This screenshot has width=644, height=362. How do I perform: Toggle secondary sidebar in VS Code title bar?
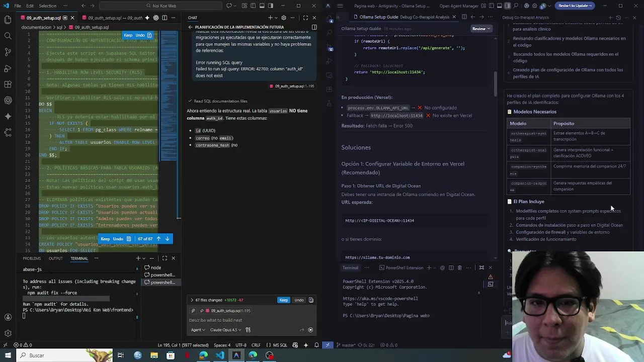pyautogui.click(x=271, y=6)
